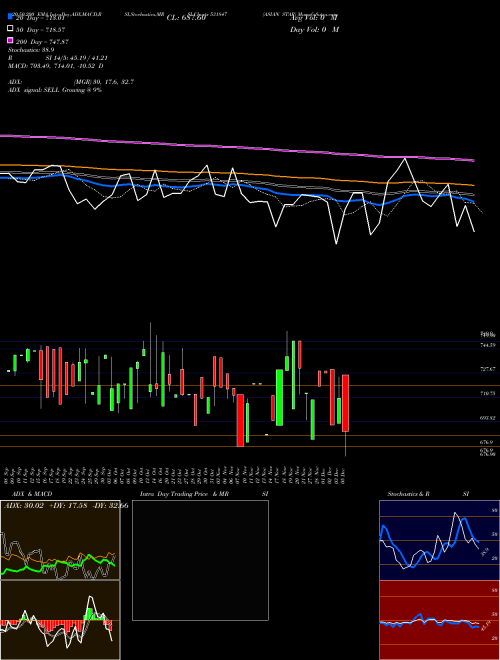Select the '200 Day = 747.87' legend text
Viewport: 500px width, 660px height.
pyautogui.click(x=42, y=42)
